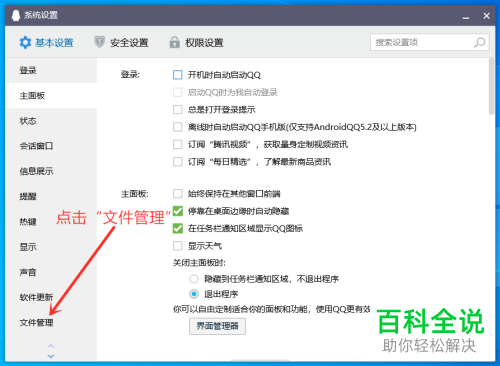
Task: Click the 登录: section label
Action: (x=130, y=75)
